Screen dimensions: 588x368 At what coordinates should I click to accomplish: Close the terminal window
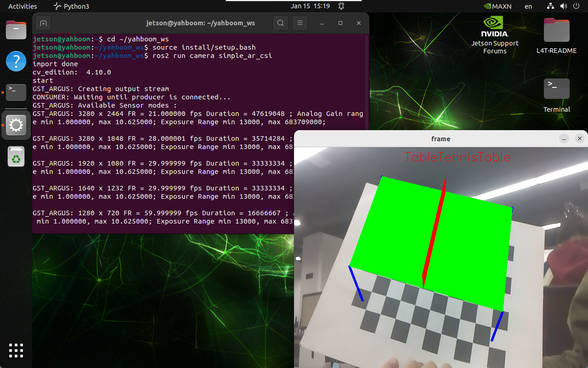click(359, 23)
